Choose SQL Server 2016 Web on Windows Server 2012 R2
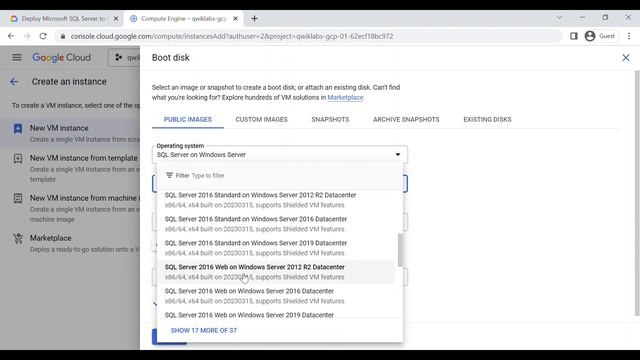640x360 pixels. click(276, 272)
